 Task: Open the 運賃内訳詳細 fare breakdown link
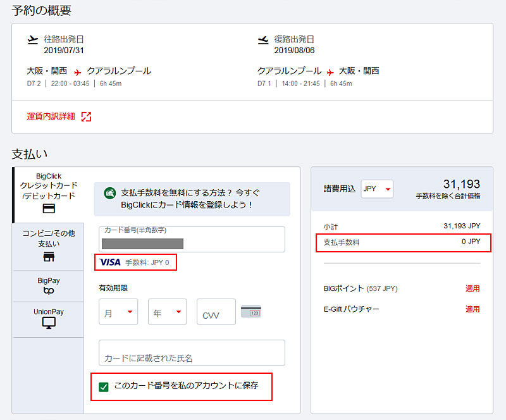click(51, 116)
